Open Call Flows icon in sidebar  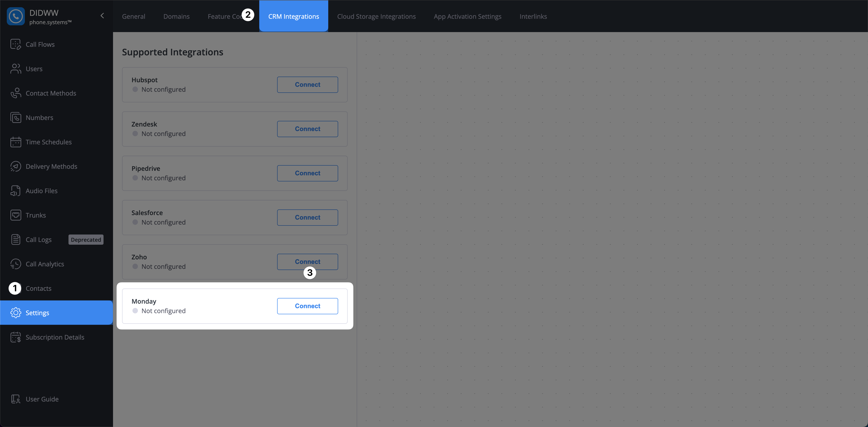click(x=16, y=44)
